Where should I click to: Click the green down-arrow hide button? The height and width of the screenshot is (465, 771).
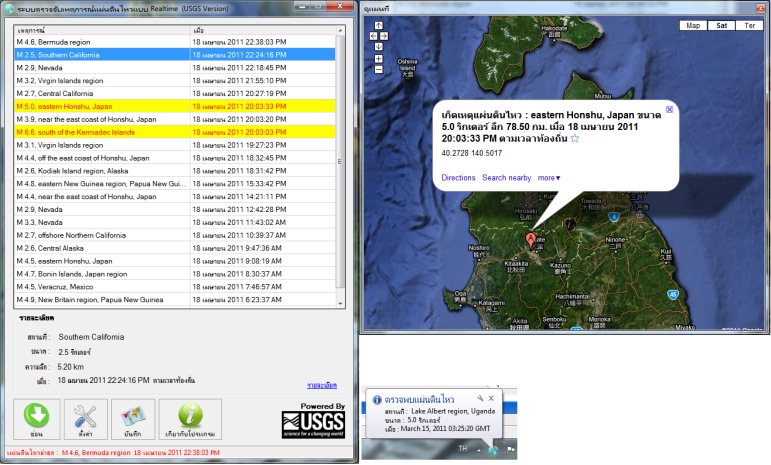pos(37,419)
